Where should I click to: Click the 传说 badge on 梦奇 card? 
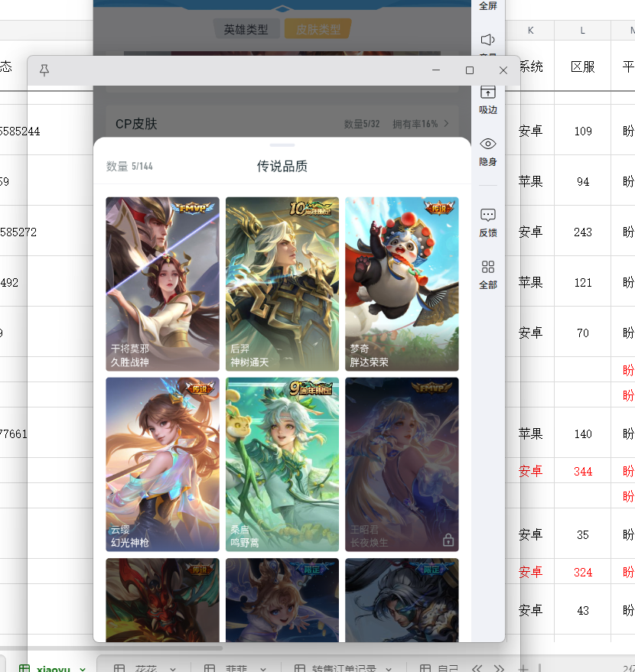438,208
